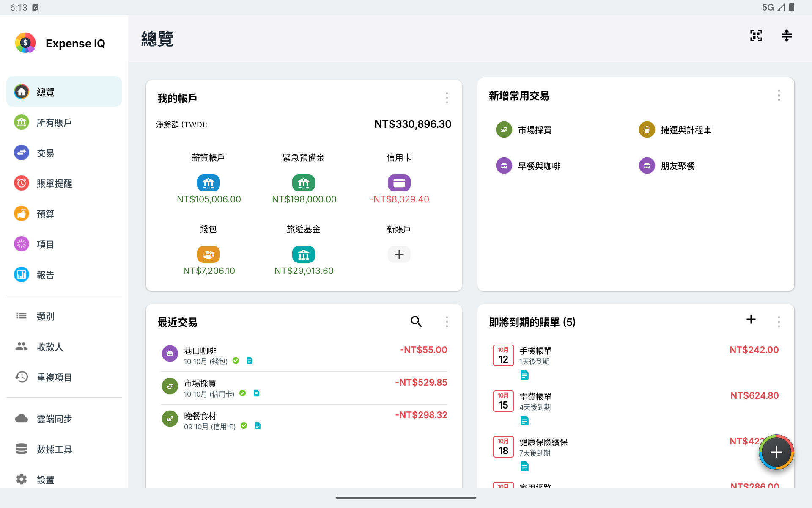Click cleared checkmark on 晚餐食材 transaction
This screenshot has width=812, height=508.
[x=244, y=426]
